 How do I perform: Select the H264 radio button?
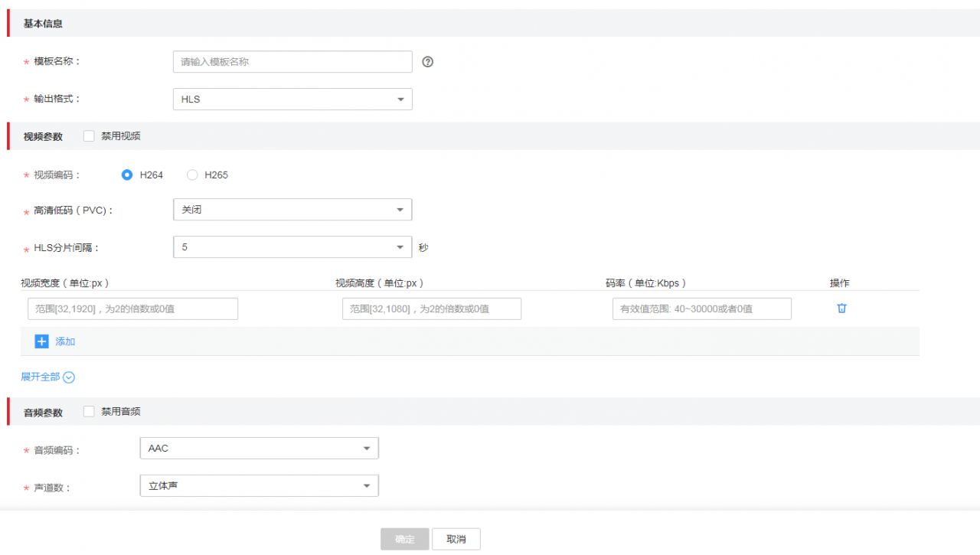127,175
